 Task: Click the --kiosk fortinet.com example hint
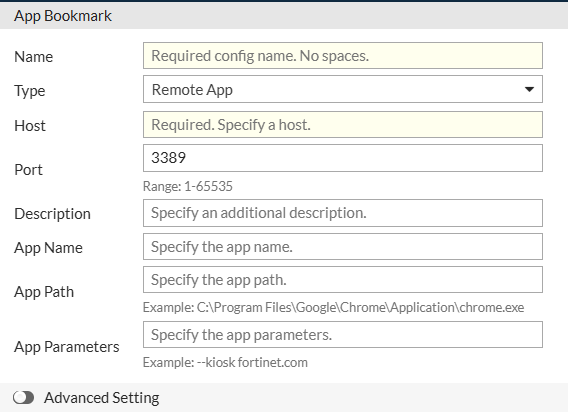(x=225, y=362)
